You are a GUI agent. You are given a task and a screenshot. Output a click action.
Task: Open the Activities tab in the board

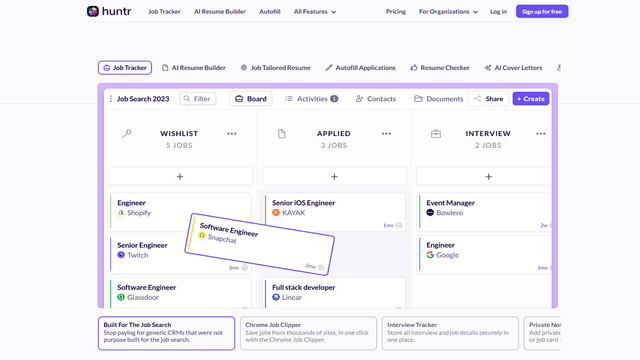pos(311,99)
